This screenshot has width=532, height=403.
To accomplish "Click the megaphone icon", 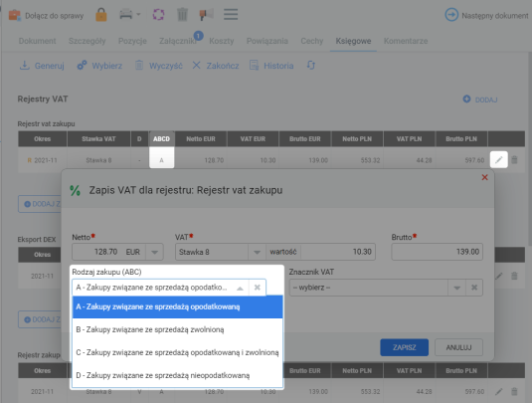I will 206,15.
